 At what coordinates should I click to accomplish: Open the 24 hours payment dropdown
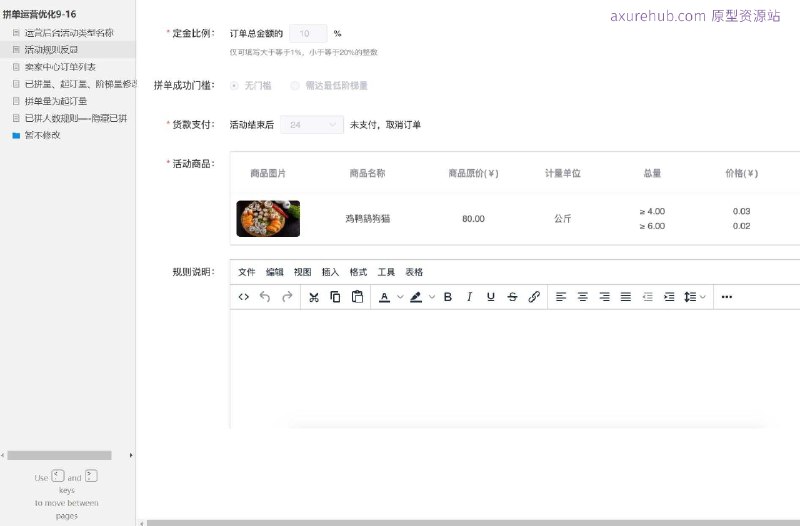click(312, 124)
